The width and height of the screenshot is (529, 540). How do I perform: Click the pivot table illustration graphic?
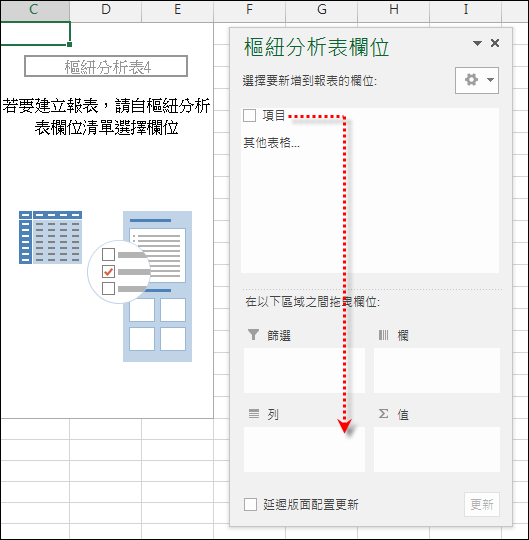105,286
